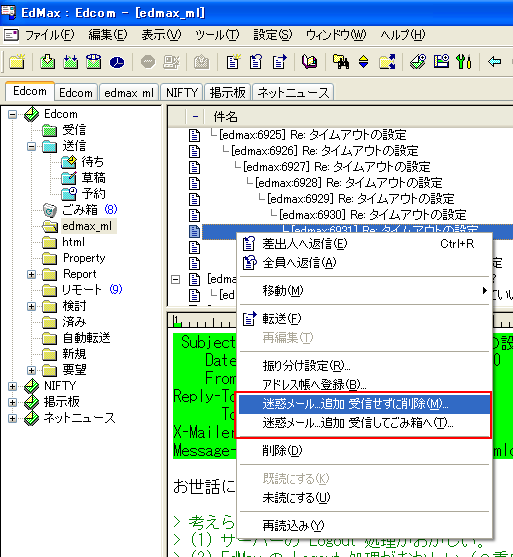Open the address book toolbar icon
The image size is (513, 557).
tap(310, 62)
